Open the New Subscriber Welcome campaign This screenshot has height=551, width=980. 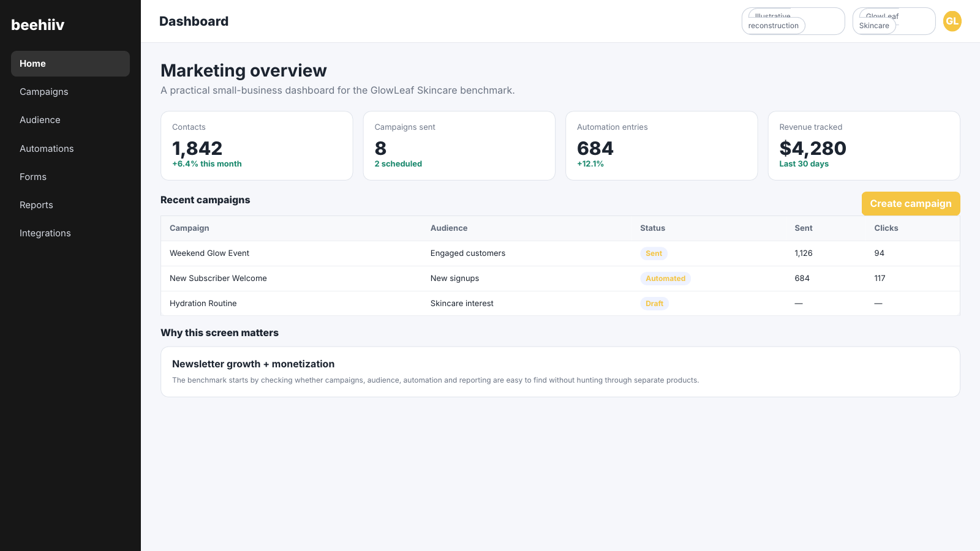tap(218, 279)
